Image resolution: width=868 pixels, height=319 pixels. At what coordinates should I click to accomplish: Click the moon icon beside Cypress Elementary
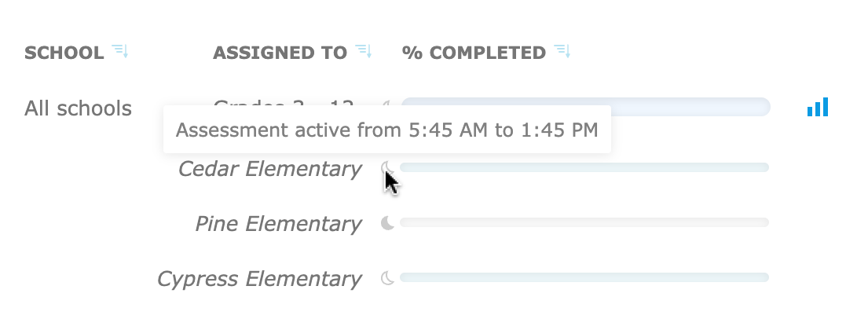tap(388, 278)
